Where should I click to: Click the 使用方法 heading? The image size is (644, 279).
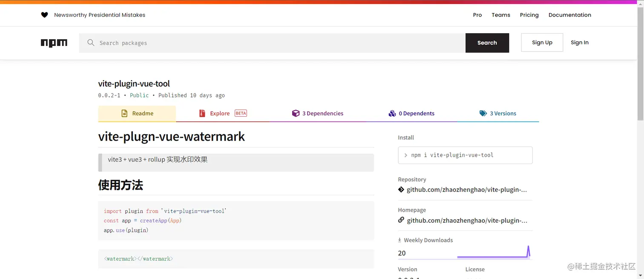coord(121,185)
